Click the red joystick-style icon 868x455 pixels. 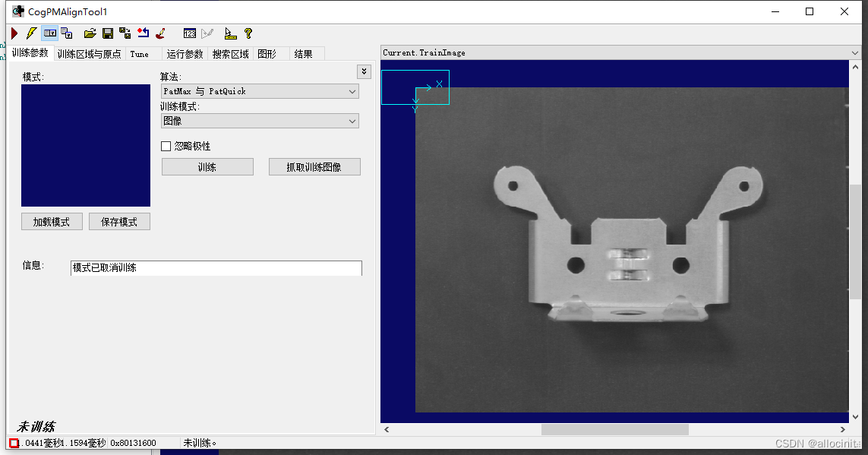tap(161, 33)
